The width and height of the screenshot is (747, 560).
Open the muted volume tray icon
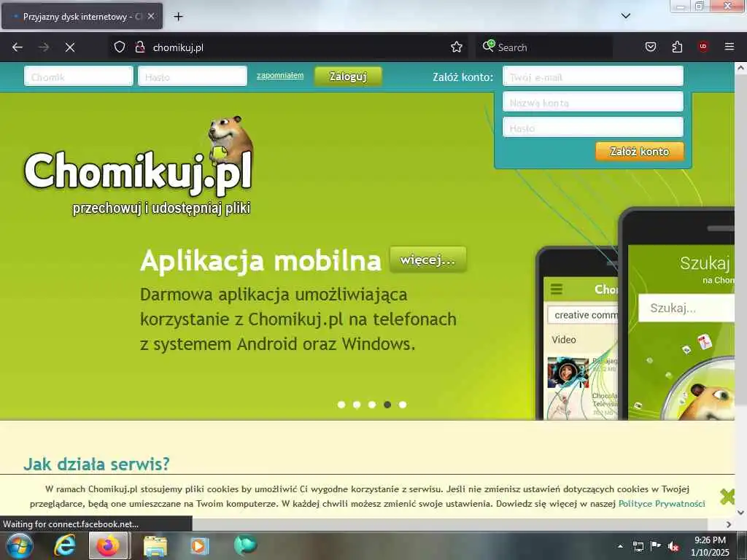pos(673,546)
